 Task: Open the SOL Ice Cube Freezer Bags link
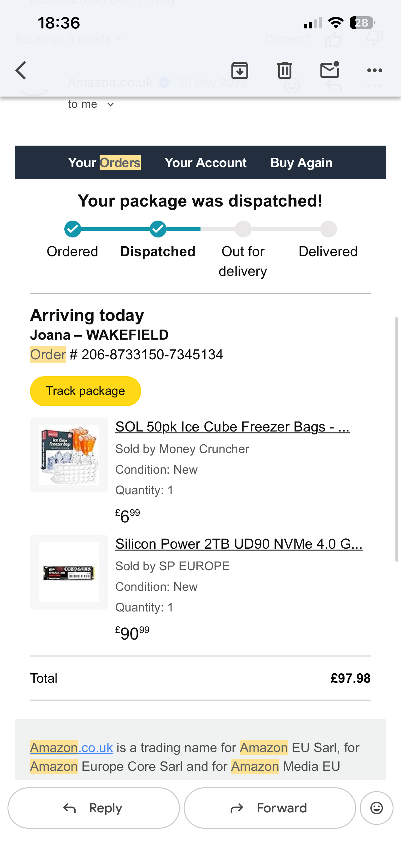pyautogui.click(x=232, y=427)
